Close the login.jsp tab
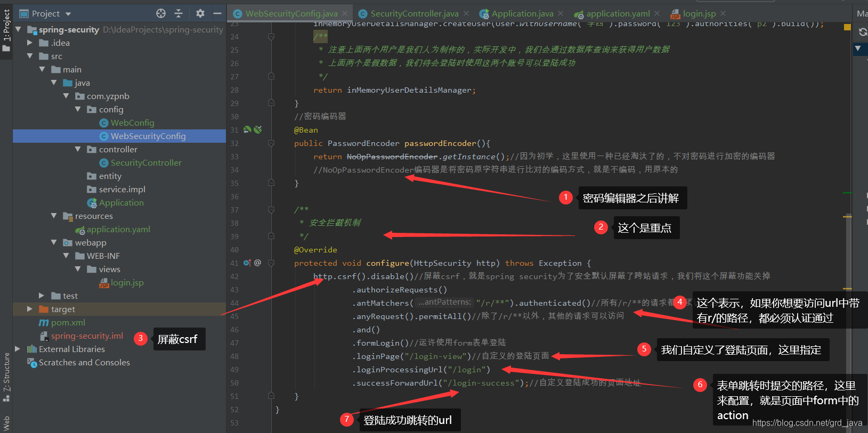The width and height of the screenshot is (868, 433). [x=723, y=13]
